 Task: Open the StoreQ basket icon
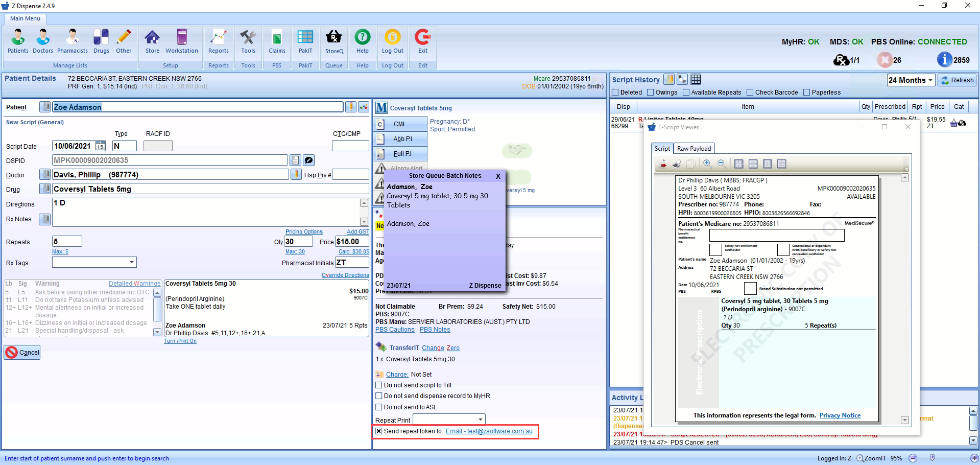(334, 41)
